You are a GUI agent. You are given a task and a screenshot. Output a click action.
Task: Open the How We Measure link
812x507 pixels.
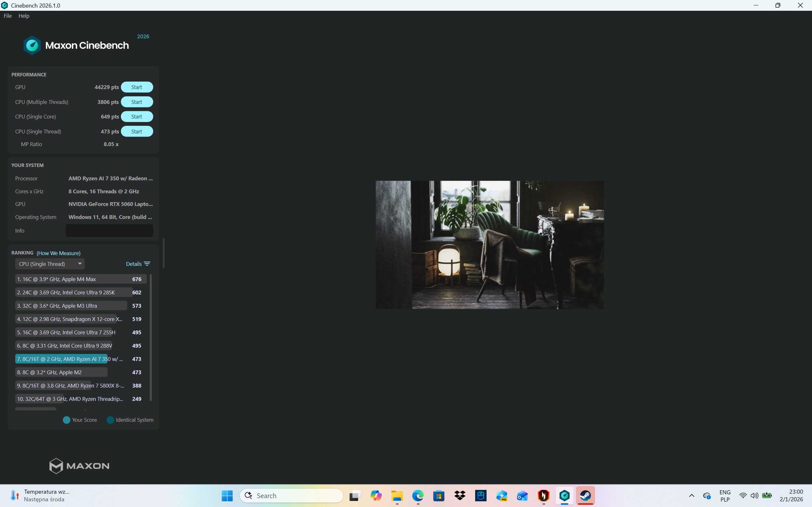58,253
